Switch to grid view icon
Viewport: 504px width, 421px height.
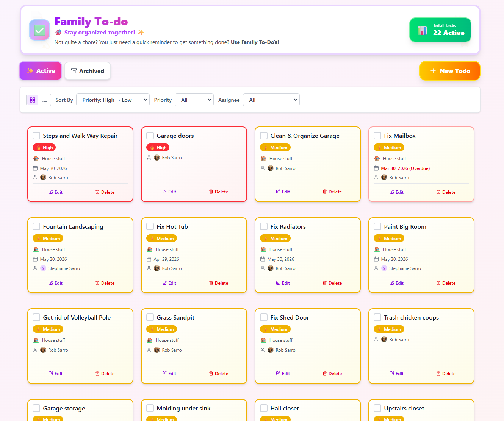click(33, 100)
